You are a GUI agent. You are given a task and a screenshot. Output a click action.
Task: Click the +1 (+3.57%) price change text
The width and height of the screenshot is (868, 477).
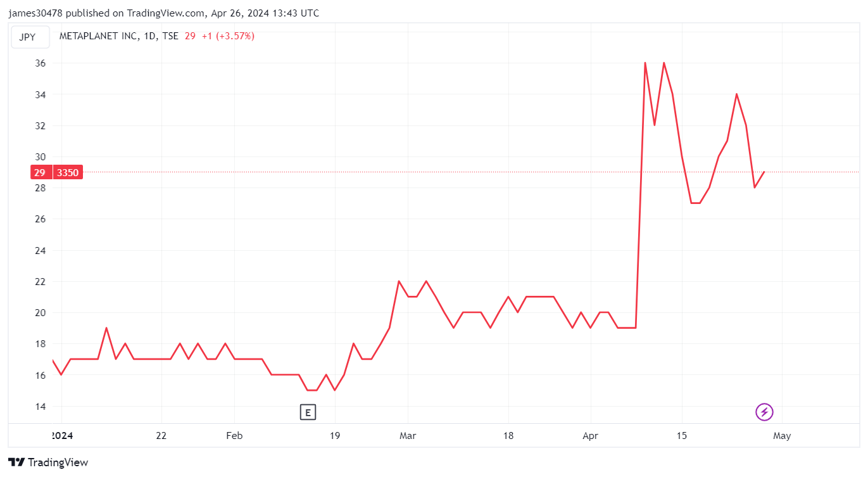228,36
